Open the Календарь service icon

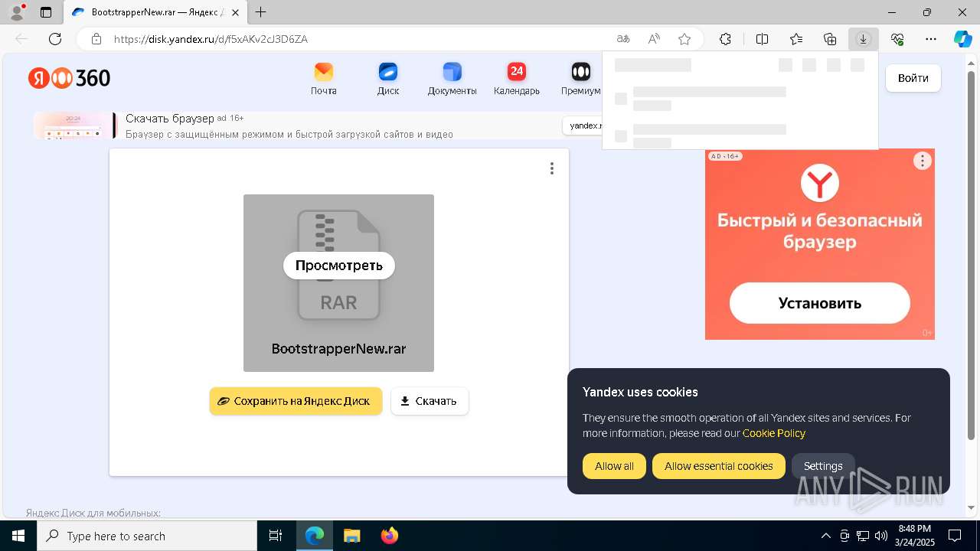[517, 79]
